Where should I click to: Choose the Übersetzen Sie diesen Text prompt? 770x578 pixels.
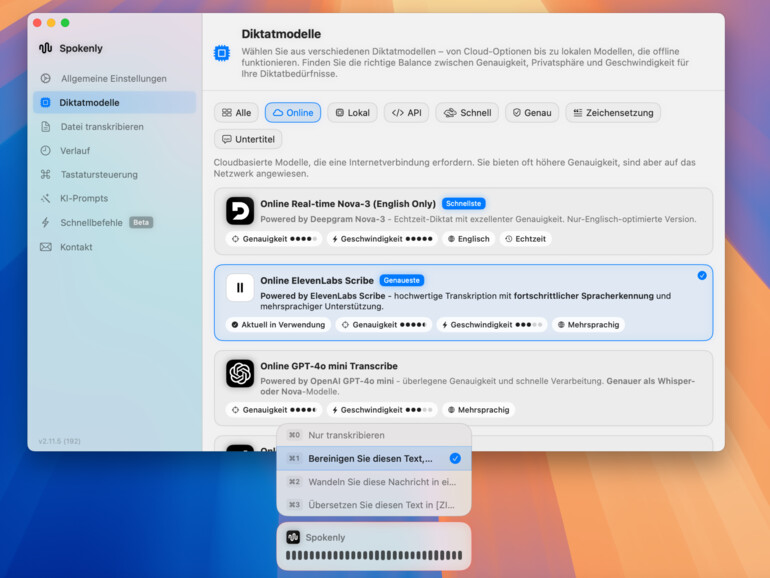[x=374, y=505]
